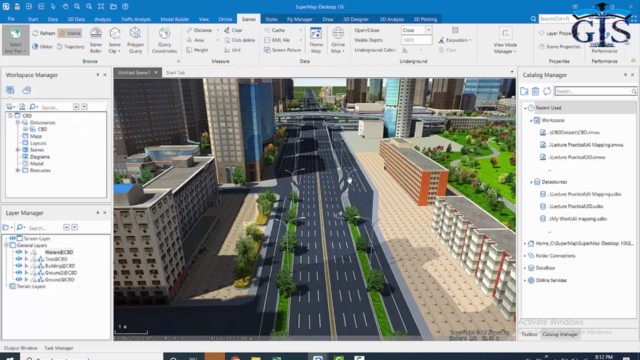
Task: Select the Area measure tool
Action: (x=196, y=40)
